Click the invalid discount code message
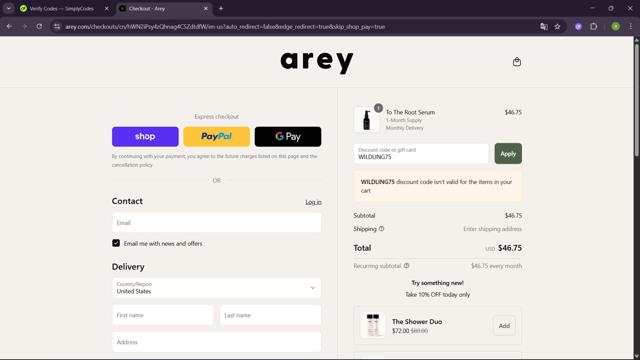The width and height of the screenshot is (640, 360). (438, 186)
